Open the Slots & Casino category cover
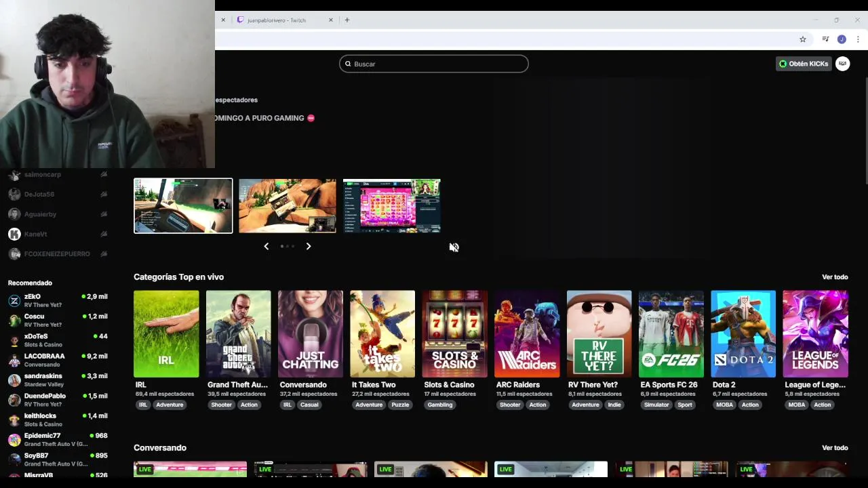The height and width of the screenshot is (488, 868). tap(454, 334)
